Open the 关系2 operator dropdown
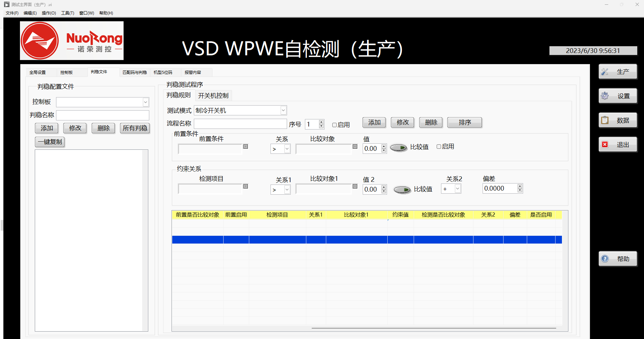Viewport: 644px width, 339px height. coord(457,189)
